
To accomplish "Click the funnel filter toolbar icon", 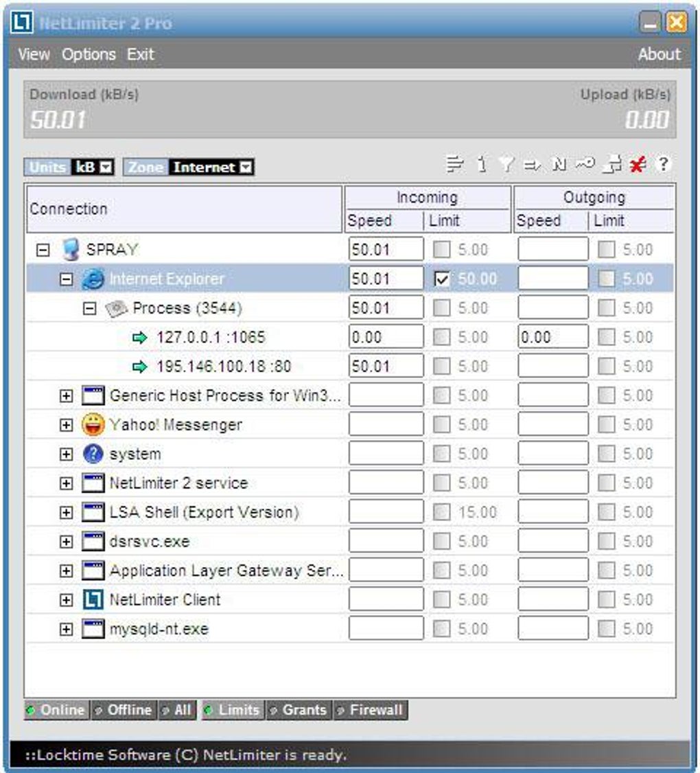I will coord(506,164).
